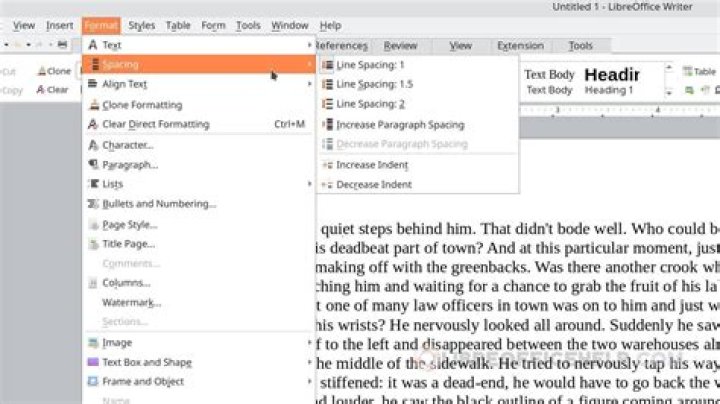Click the Paragraph menu icon
The height and width of the screenshot is (404, 720).
(x=93, y=165)
